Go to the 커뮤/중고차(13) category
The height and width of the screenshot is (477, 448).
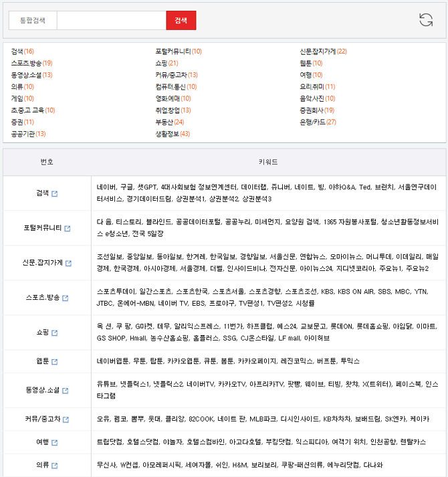click(x=177, y=75)
